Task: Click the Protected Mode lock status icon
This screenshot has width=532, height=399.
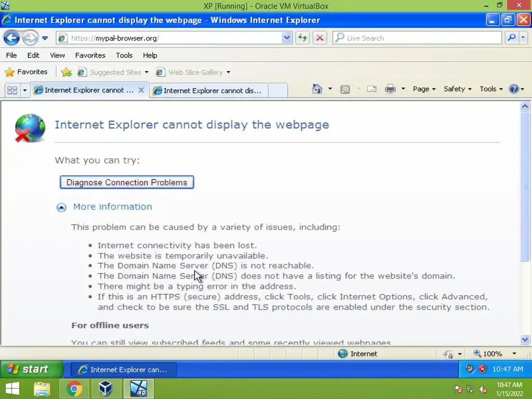Action: [x=448, y=354]
